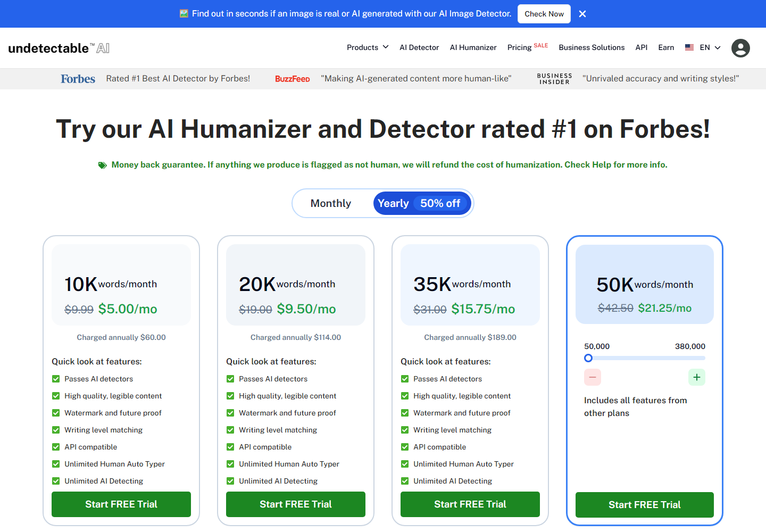Click Includes all features from other plans text

tap(636, 407)
